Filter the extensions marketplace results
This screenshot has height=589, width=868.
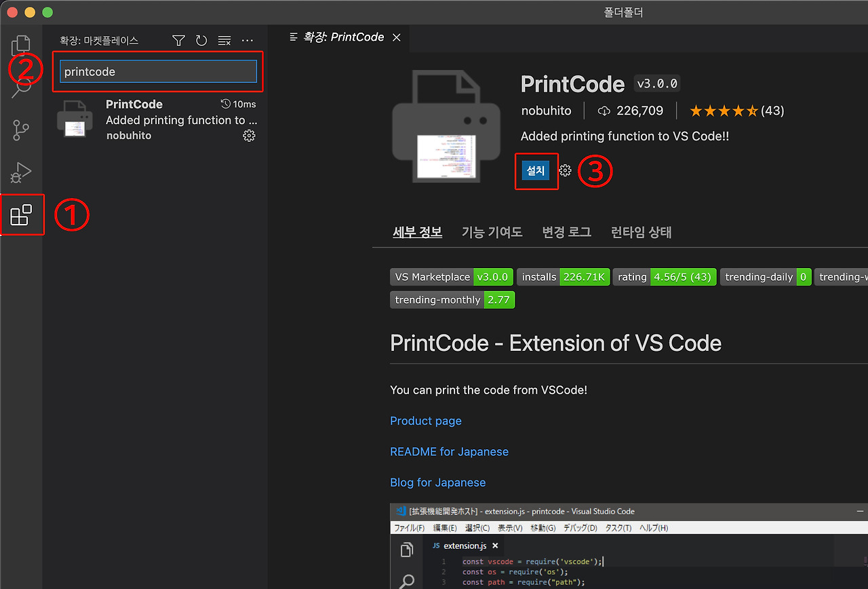(178, 40)
